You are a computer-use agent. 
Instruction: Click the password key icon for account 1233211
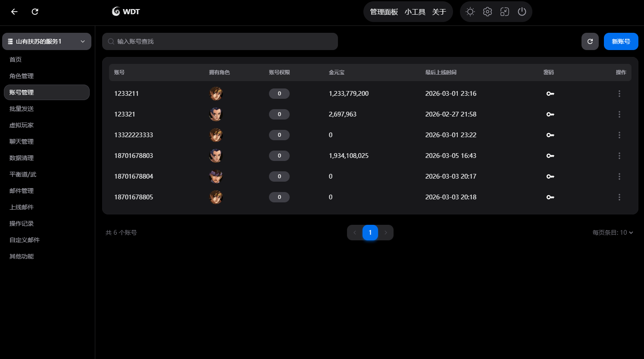point(550,94)
